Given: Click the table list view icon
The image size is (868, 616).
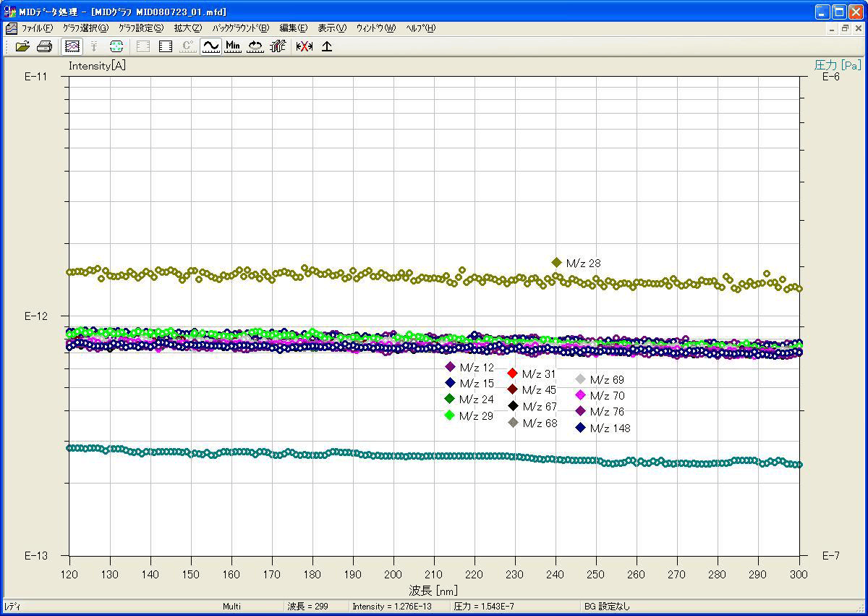Looking at the screenshot, I should click(166, 46).
